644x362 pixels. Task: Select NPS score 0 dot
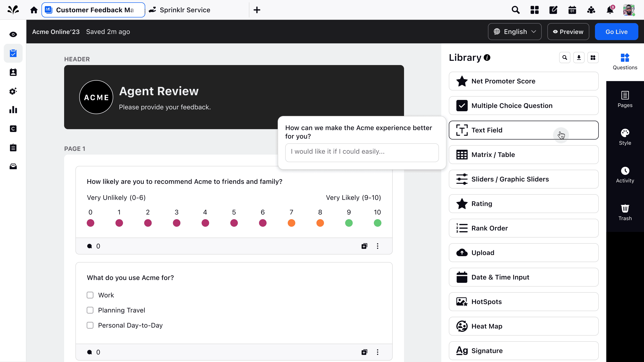pyautogui.click(x=91, y=223)
